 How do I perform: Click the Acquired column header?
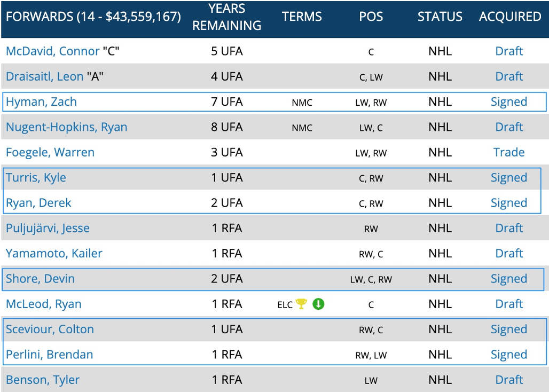[x=510, y=17]
